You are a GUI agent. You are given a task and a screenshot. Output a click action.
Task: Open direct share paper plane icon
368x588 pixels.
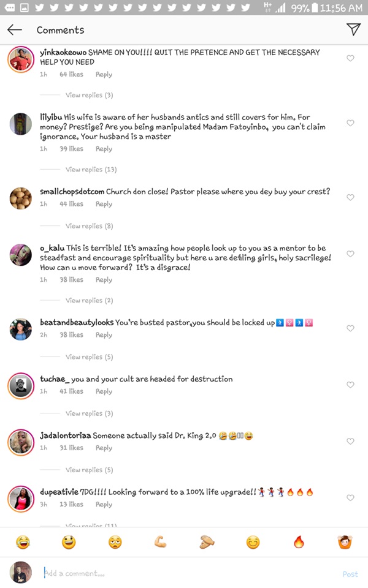(353, 29)
